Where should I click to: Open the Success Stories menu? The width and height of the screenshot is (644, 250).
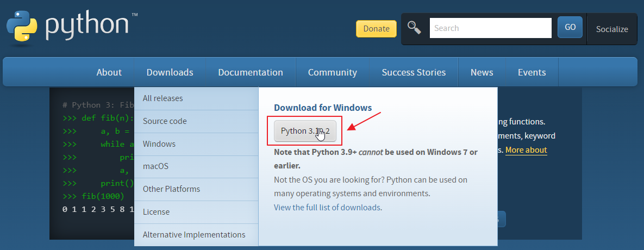point(414,72)
